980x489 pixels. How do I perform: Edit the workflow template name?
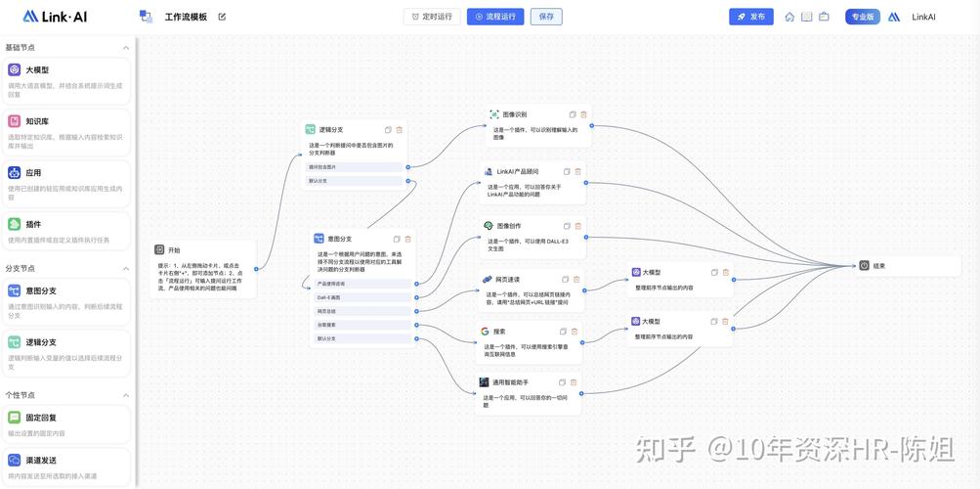(222, 17)
